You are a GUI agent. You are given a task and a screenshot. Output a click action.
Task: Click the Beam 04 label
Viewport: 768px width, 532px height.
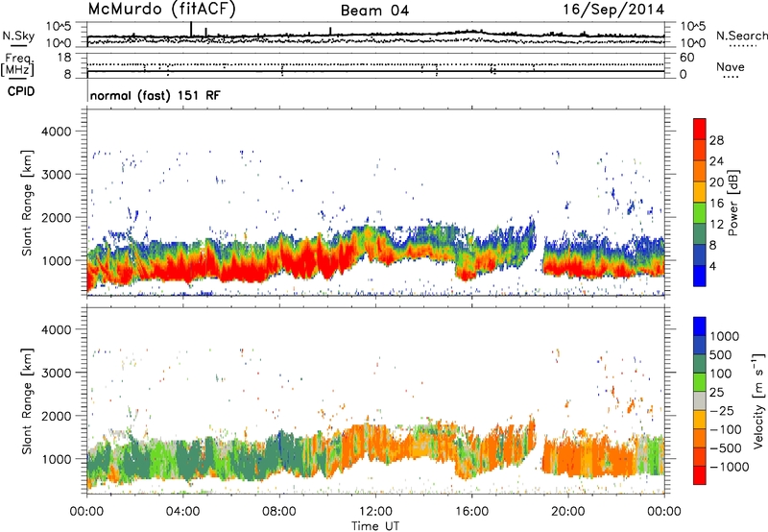pos(374,11)
